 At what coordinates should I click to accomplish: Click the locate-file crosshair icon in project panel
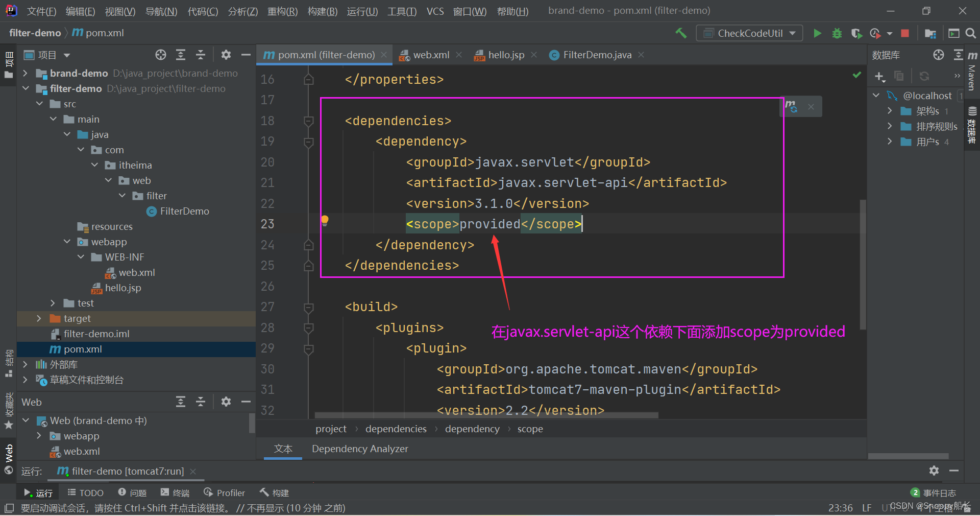pyautogui.click(x=161, y=55)
